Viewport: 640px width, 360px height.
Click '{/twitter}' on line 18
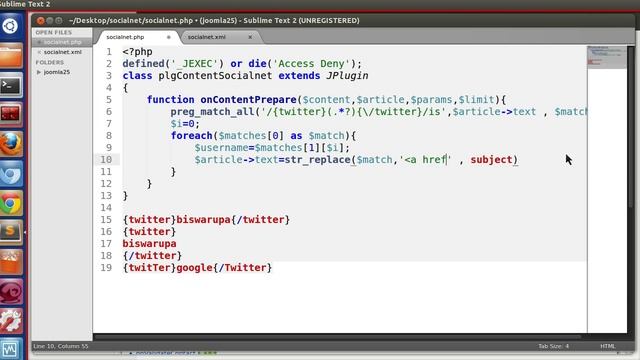pyautogui.click(x=152, y=256)
